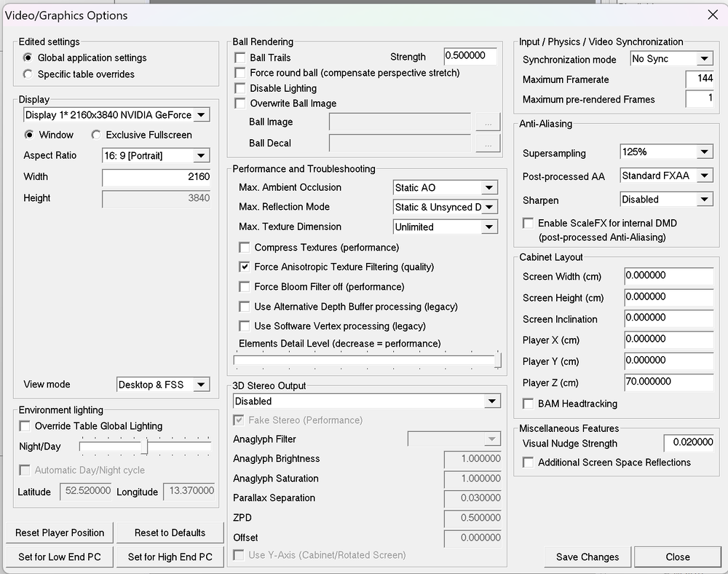Click the Player X (cm) field
Viewport: 728px width, 574px height.
pyautogui.click(x=669, y=339)
